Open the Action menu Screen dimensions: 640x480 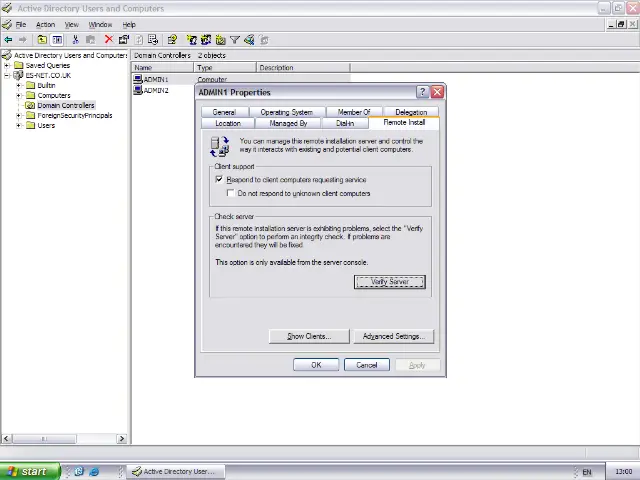45,24
